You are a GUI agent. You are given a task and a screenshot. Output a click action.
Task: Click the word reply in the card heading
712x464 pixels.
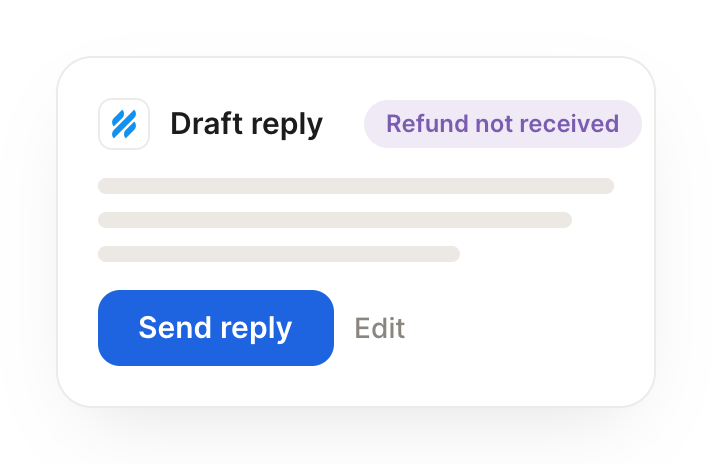pos(287,126)
